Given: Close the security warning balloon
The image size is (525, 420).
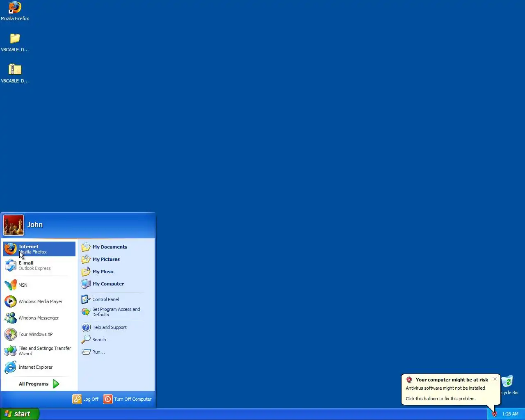Looking at the screenshot, I should pos(495,379).
